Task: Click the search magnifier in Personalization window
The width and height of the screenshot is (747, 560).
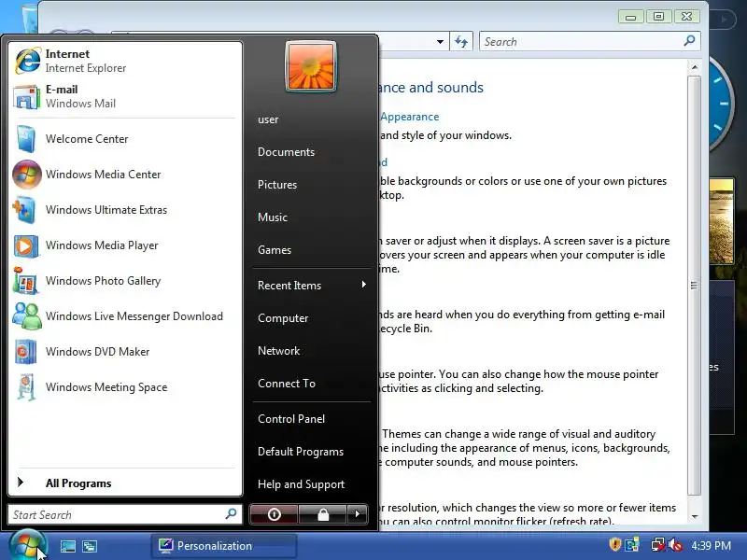Action: [689, 41]
